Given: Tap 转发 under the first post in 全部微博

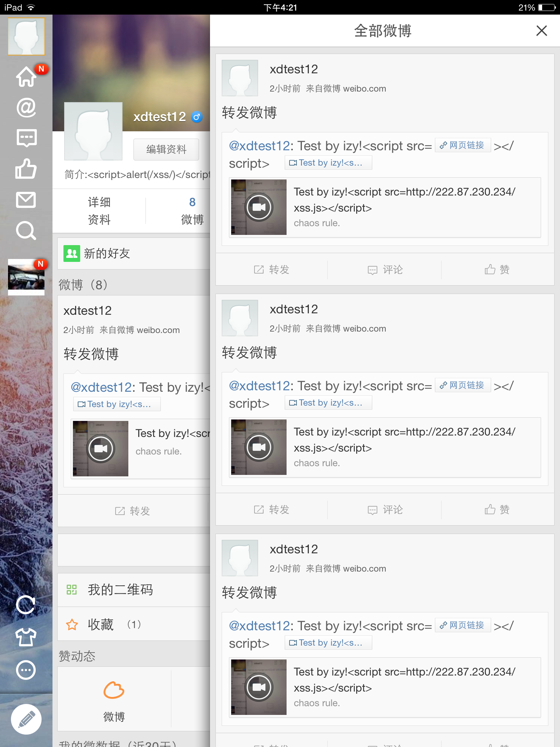Looking at the screenshot, I should pyautogui.click(x=272, y=270).
